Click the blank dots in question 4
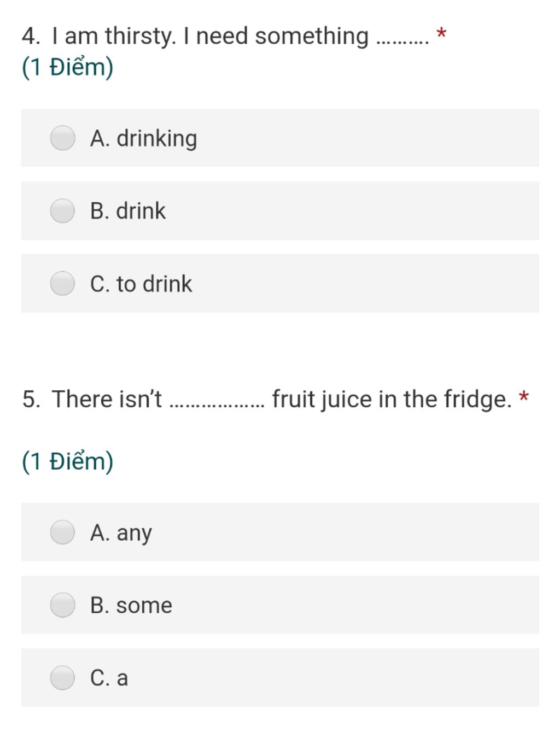This screenshot has width=560, height=750. 403,43
